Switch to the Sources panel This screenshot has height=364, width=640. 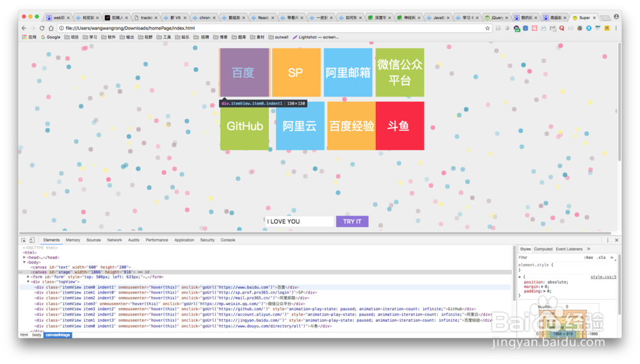[93, 241]
